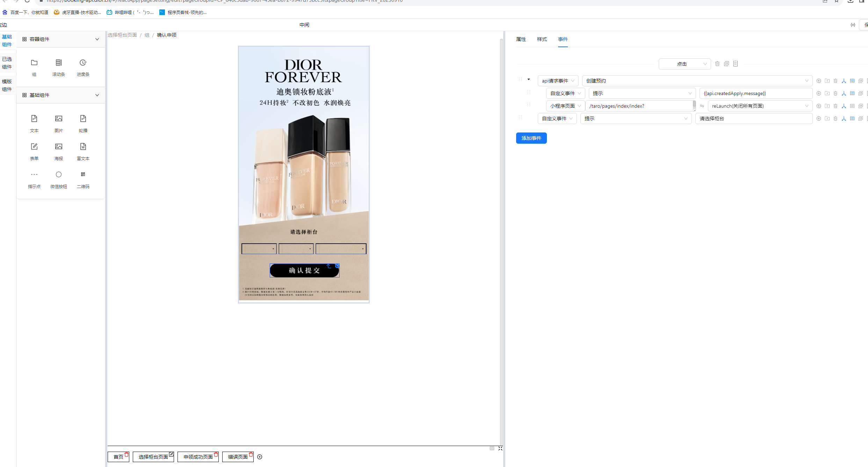Pick the 文本 text component
This screenshot has height=467, width=868.
click(34, 119)
